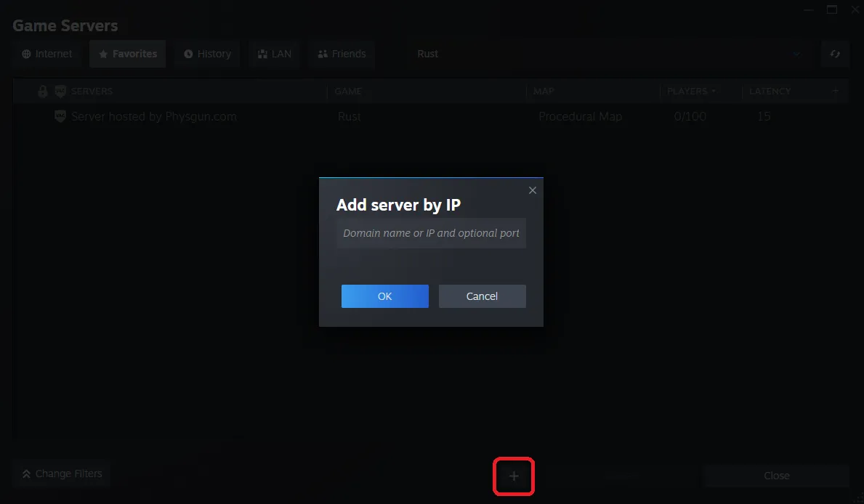Click the plus icon to add server
Image resolution: width=864 pixels, height=504 pixels.
(514, 476)
